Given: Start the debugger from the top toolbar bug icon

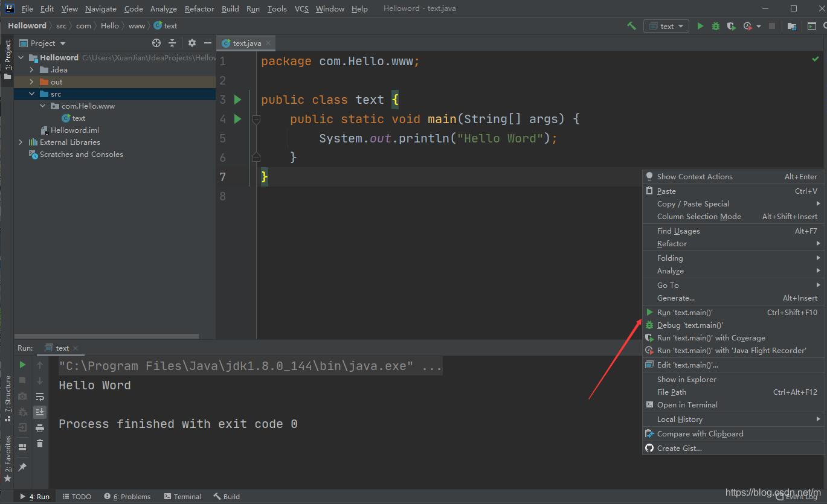Looking at the screenshot, I should 716,26.
